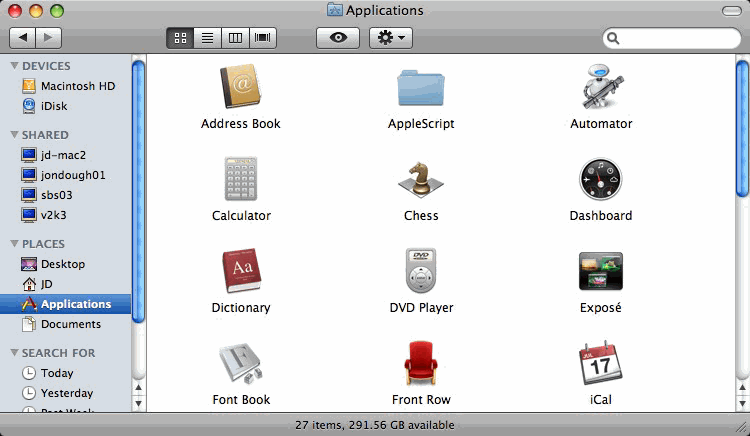Click the main pane scrollbar thumb

[742, 128]
